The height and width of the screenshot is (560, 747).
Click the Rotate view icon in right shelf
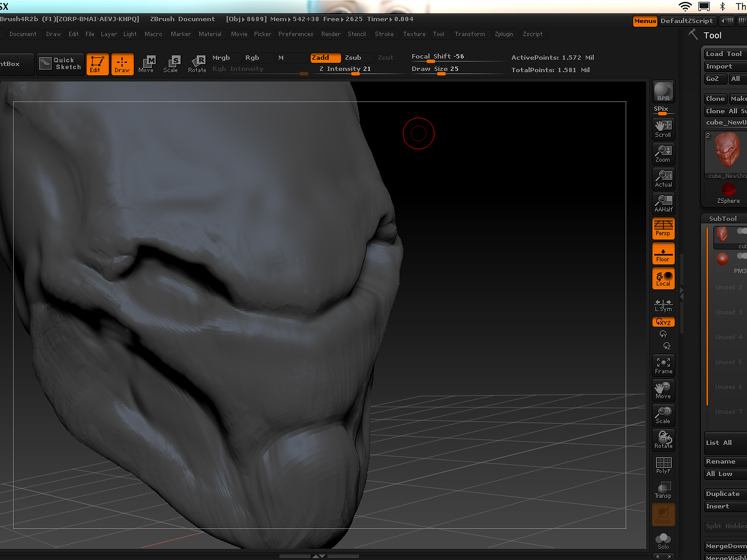click(663, 440)
